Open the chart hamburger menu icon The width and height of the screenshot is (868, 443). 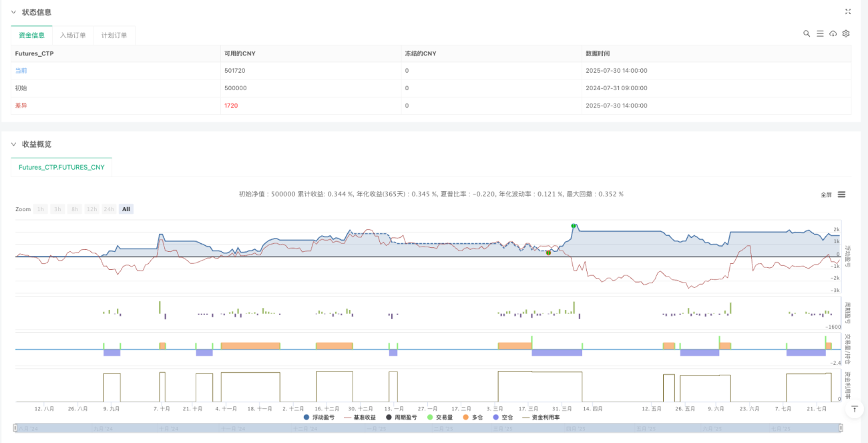click(841, 194)
